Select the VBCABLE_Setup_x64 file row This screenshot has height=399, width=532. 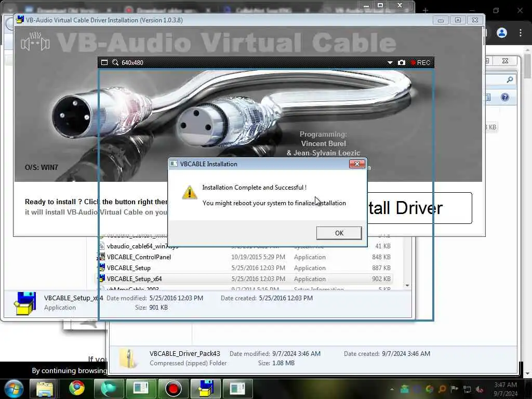click(245, 279)
